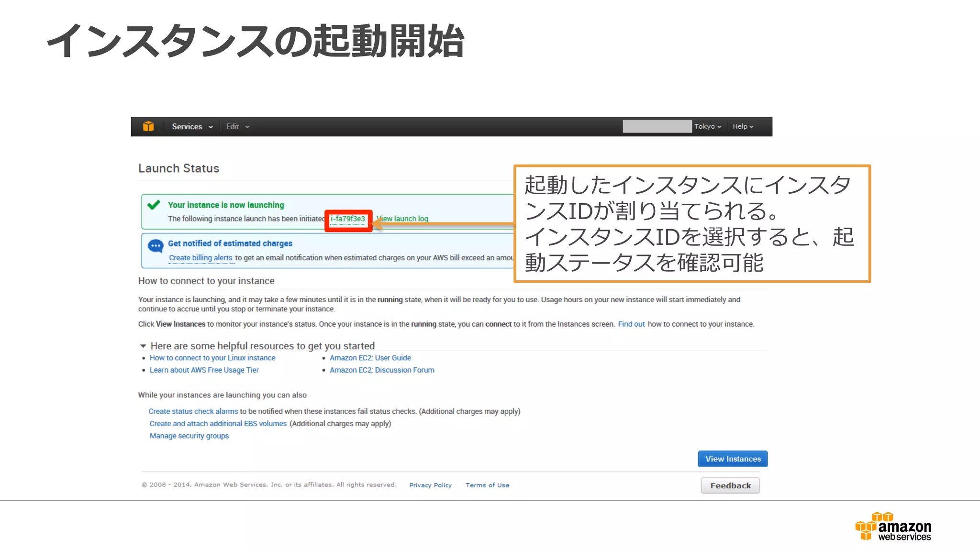The width and height of the screenshot is (980, 551).
Task: Open the Tokyo region selector
Action: pyautogui.click(x=707, y=127)
